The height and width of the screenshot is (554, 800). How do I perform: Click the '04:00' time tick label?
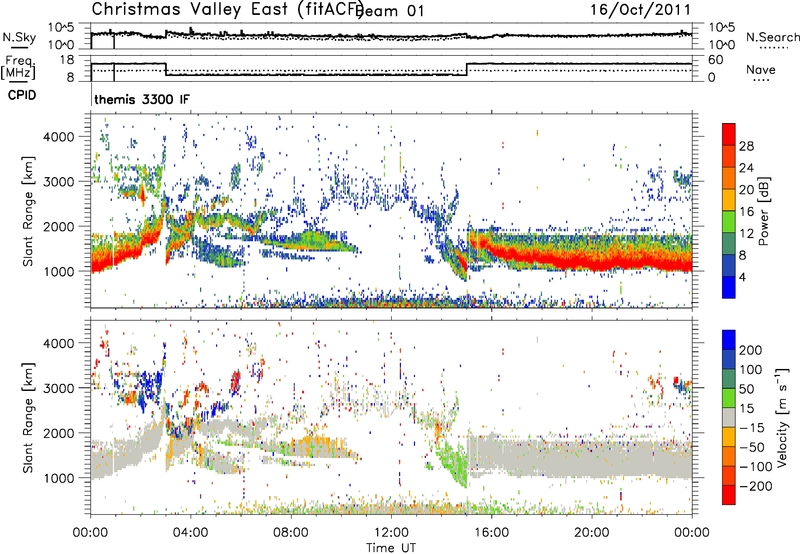coord(190,533)
